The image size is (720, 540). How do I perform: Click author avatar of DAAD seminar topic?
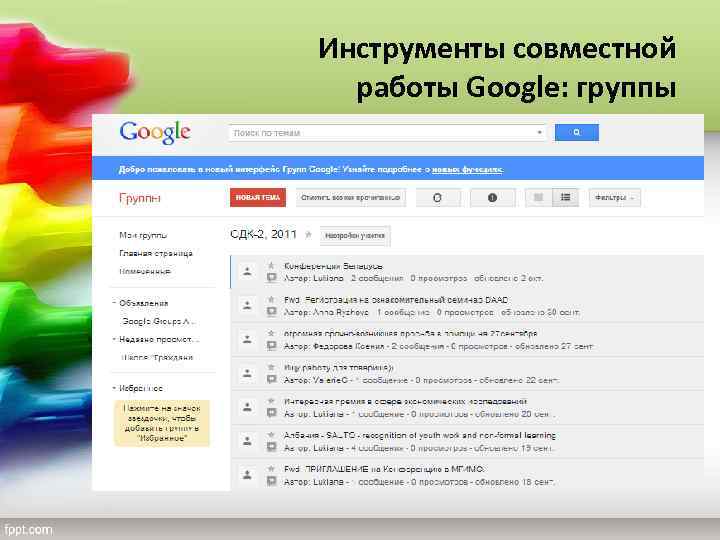(247, 305)
